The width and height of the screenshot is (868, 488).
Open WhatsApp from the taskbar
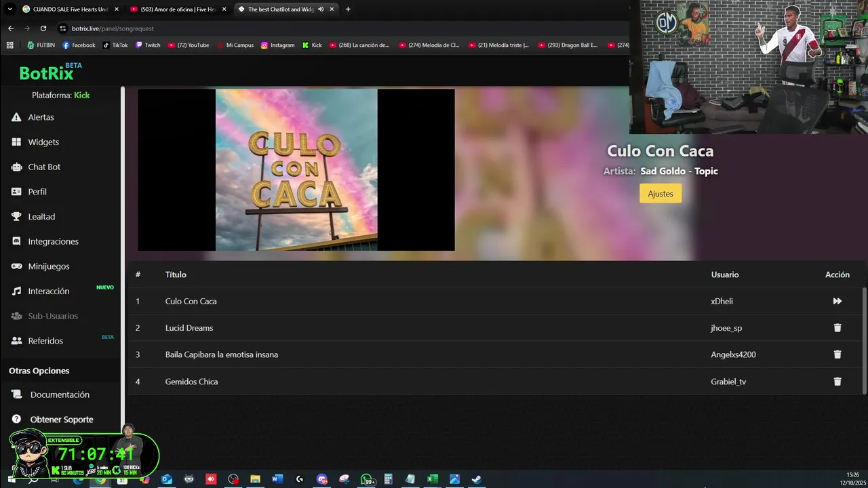click(367, 479)
